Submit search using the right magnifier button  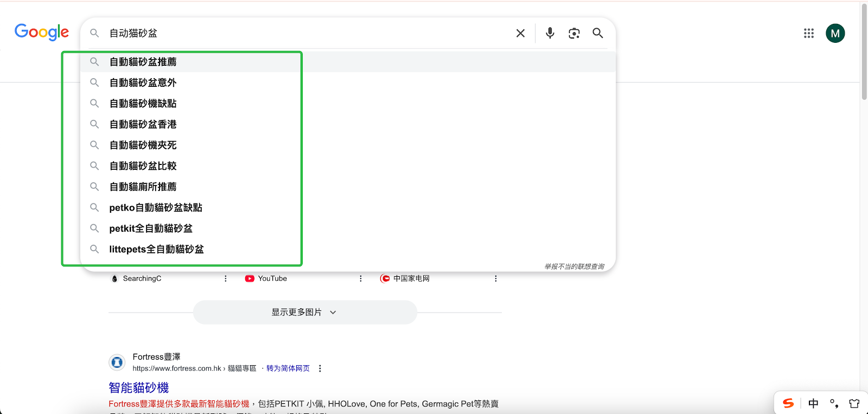click(598, 33)
